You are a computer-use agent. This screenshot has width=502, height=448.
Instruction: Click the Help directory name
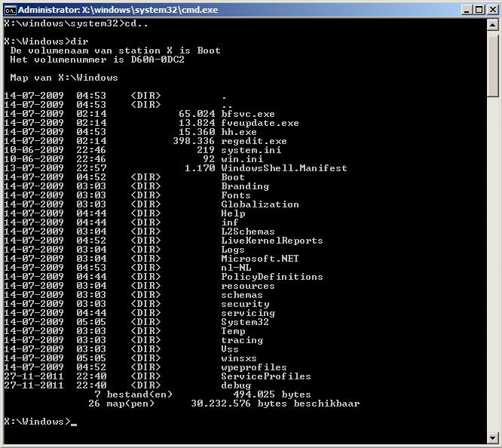click(233, 213)
